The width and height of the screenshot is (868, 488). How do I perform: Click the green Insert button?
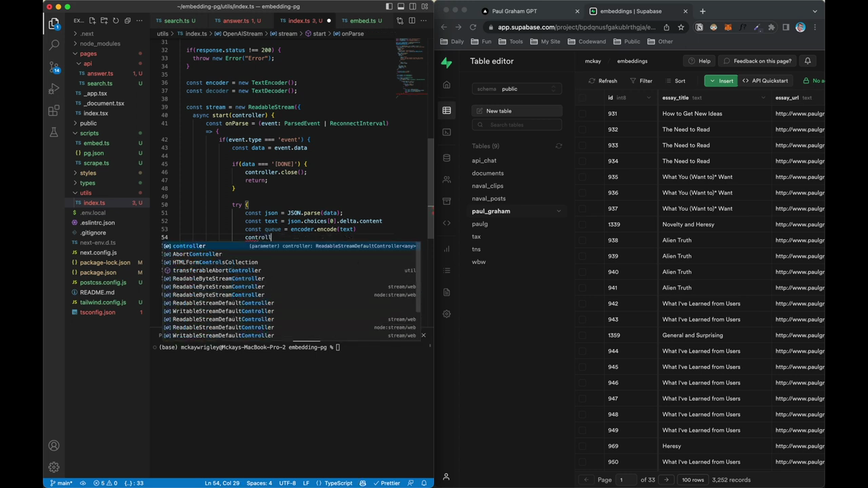pyautogui.click(x=721, y=81)
